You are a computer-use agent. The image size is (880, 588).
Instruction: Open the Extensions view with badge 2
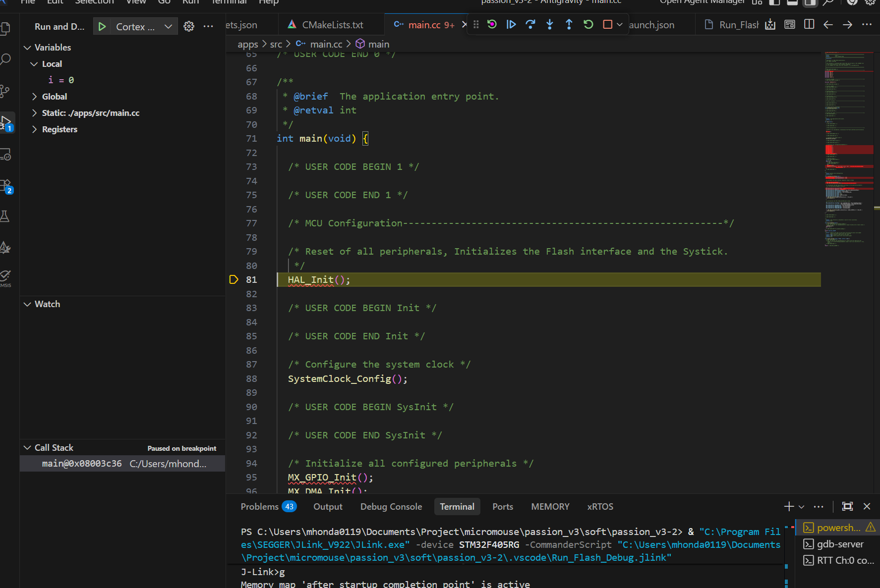tap(6, 186)
